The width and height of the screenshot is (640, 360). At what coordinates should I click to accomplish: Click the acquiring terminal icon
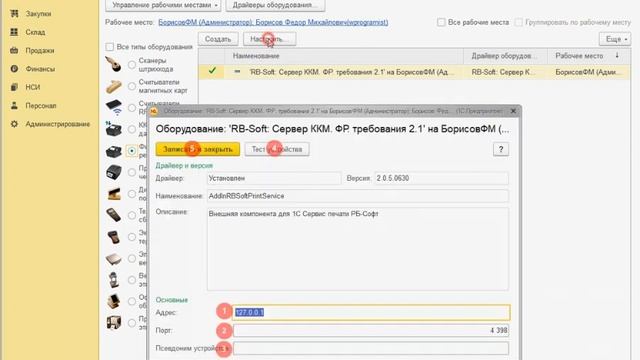tap(113, 237)
